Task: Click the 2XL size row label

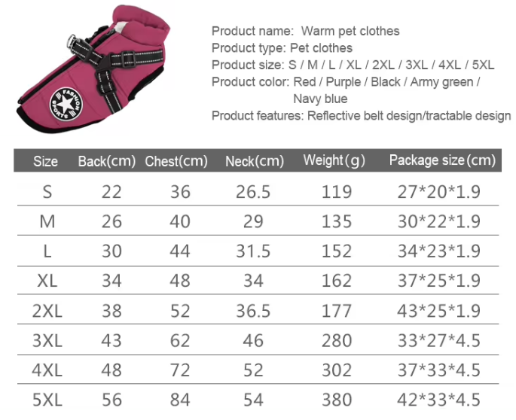Action: [x=47, y=311]
